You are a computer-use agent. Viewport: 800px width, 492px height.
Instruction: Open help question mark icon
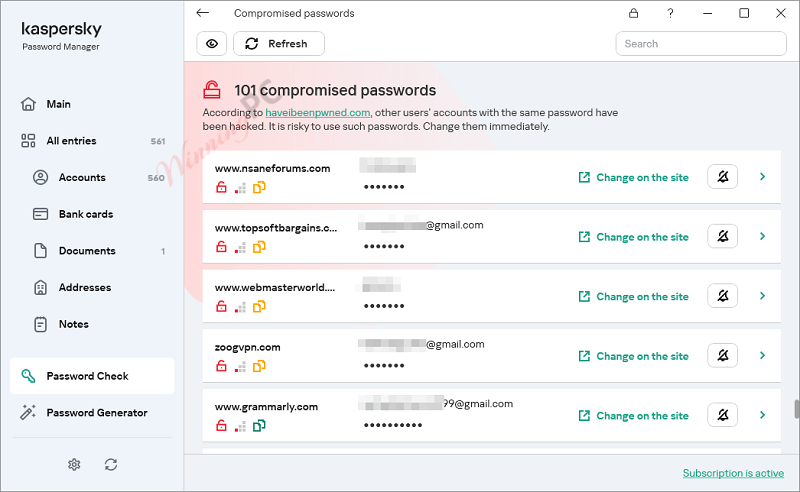670,13
